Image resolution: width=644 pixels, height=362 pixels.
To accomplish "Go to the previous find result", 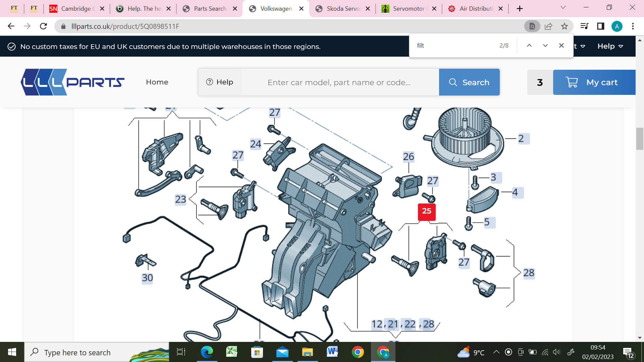I will tap(529, 46).
